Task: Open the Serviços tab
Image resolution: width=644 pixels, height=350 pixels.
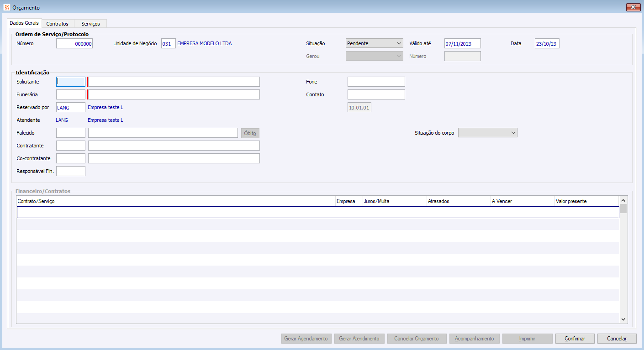Action: tap(90, 23)
